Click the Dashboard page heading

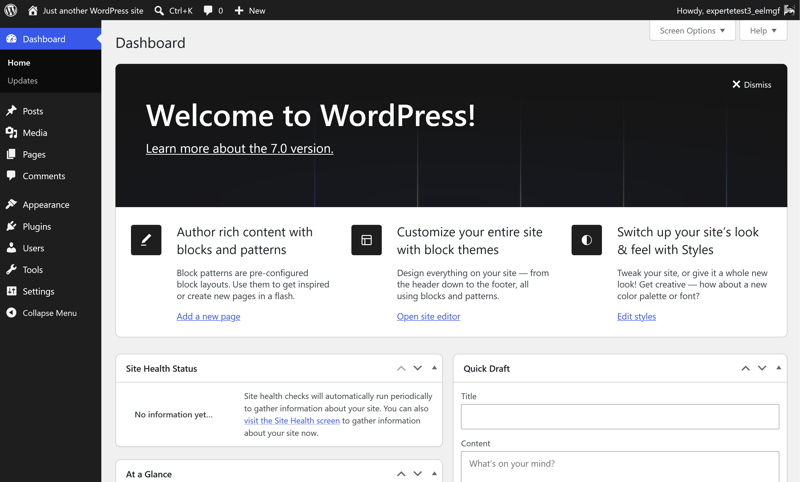tap(151, 43)
